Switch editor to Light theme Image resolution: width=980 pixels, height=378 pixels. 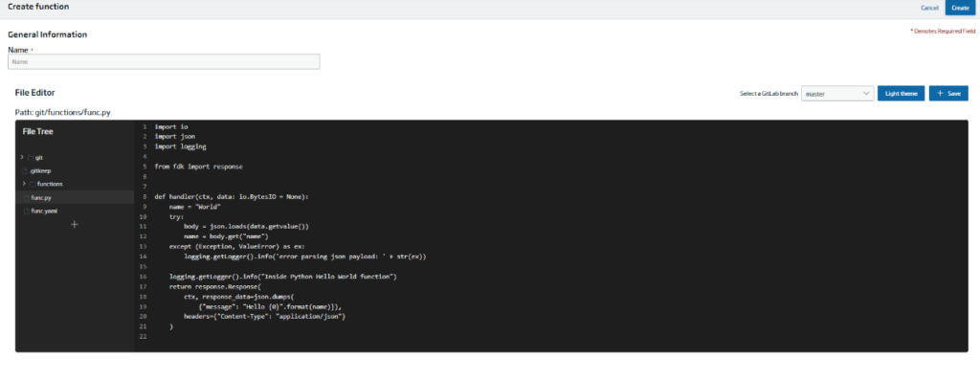point(901,93)
